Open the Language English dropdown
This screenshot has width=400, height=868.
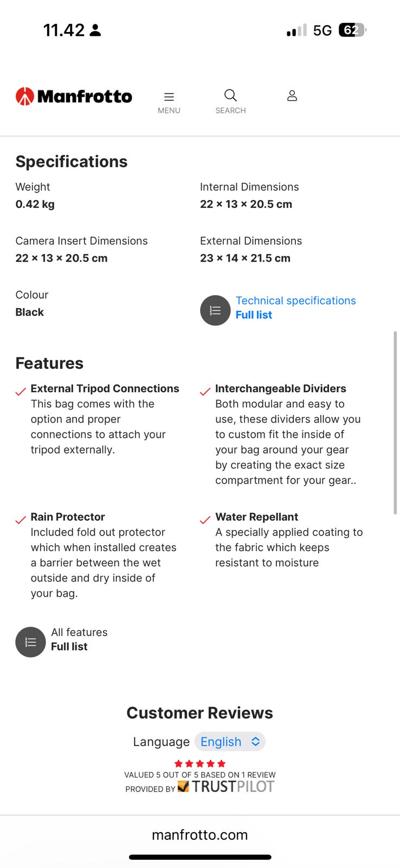(230, 742)
